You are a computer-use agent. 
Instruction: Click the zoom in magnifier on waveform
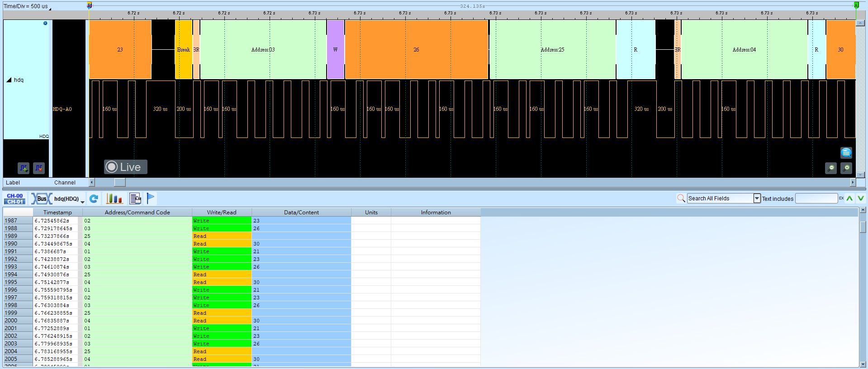(846, 168)
